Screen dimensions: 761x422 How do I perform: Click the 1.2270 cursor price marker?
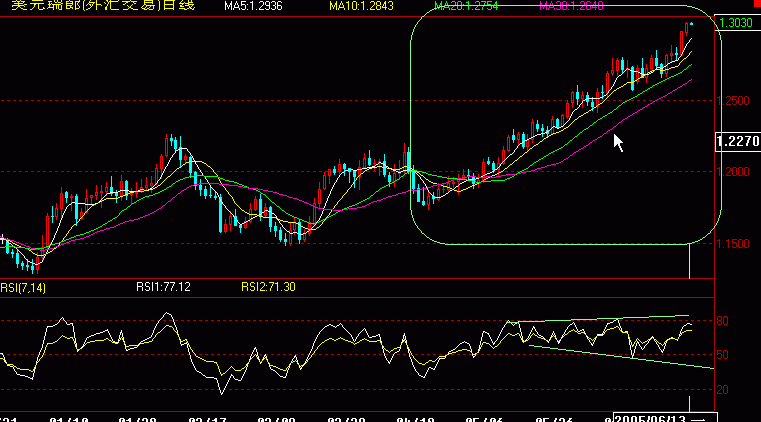point(738,141)
